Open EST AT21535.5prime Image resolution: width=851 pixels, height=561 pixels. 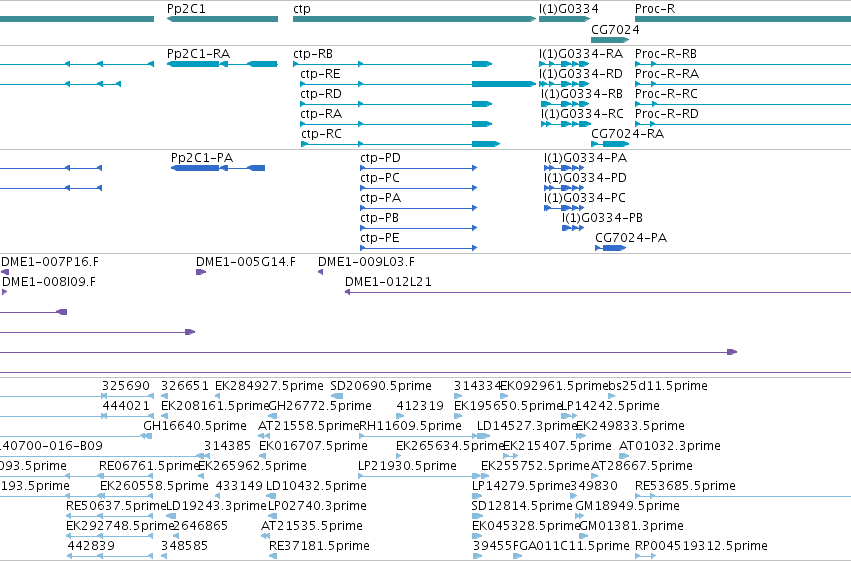312,526
